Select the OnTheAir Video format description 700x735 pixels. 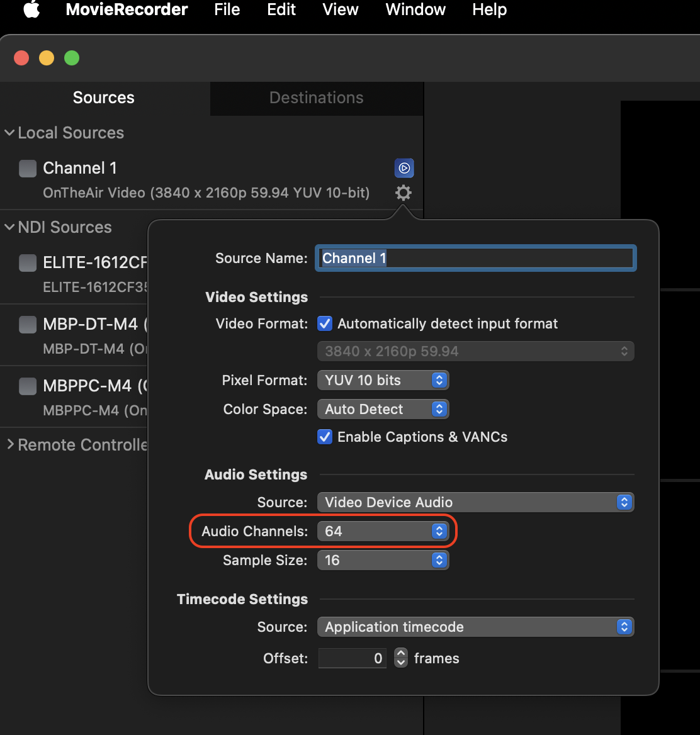pyautogui.click(x=206, y=193)
